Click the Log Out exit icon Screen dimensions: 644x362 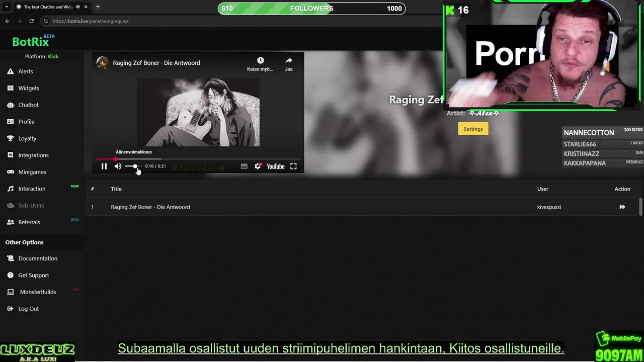pyautogui.click(x=11, y=309)
